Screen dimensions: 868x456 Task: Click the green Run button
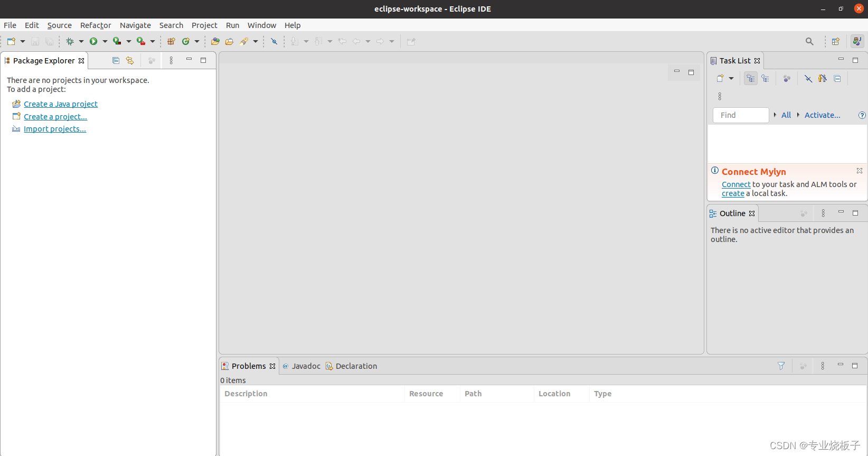[x=93, y=41]
